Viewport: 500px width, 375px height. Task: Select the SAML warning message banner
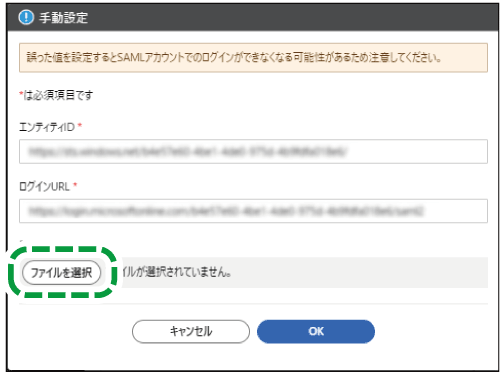[253, 58]
